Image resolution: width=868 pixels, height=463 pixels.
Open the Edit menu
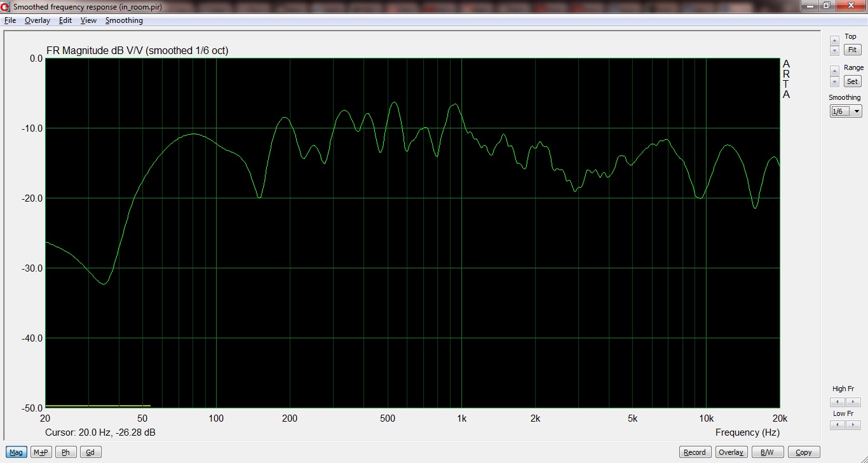(x=65, y=20)
